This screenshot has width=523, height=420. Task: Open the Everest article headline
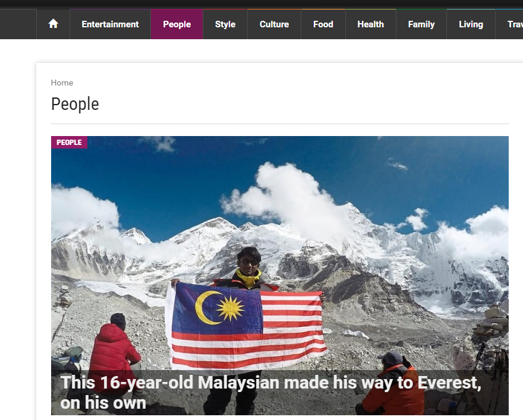(x=270, y=392)
